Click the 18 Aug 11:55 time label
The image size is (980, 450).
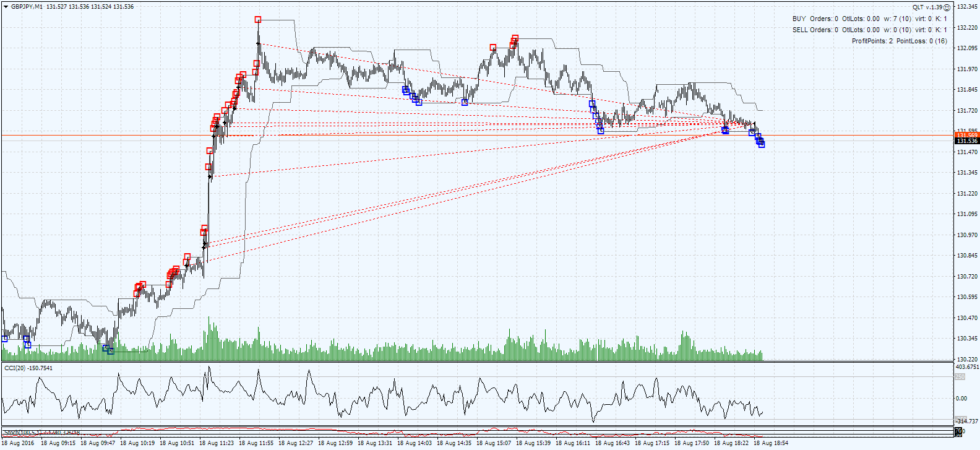click(x=256, y=443)
